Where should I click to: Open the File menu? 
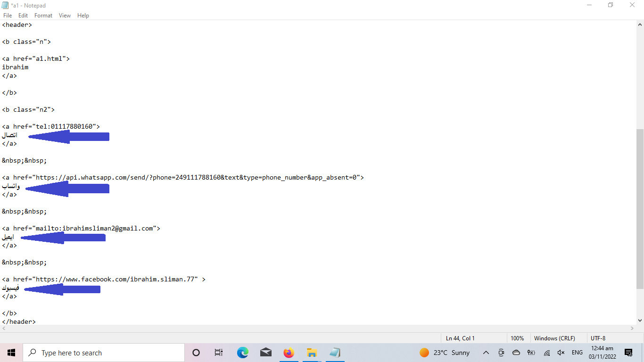(x=8, y=16)
